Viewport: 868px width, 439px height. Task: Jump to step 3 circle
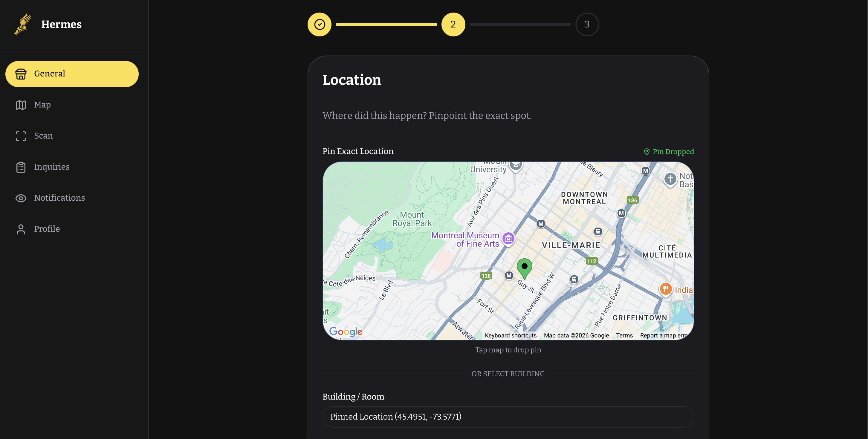[587, 24]
